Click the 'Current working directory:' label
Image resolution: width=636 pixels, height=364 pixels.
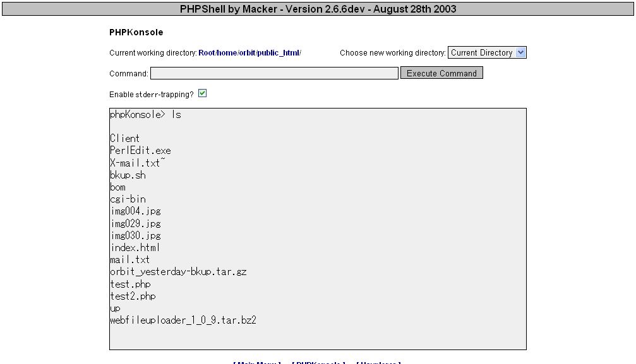pos(153,53)
